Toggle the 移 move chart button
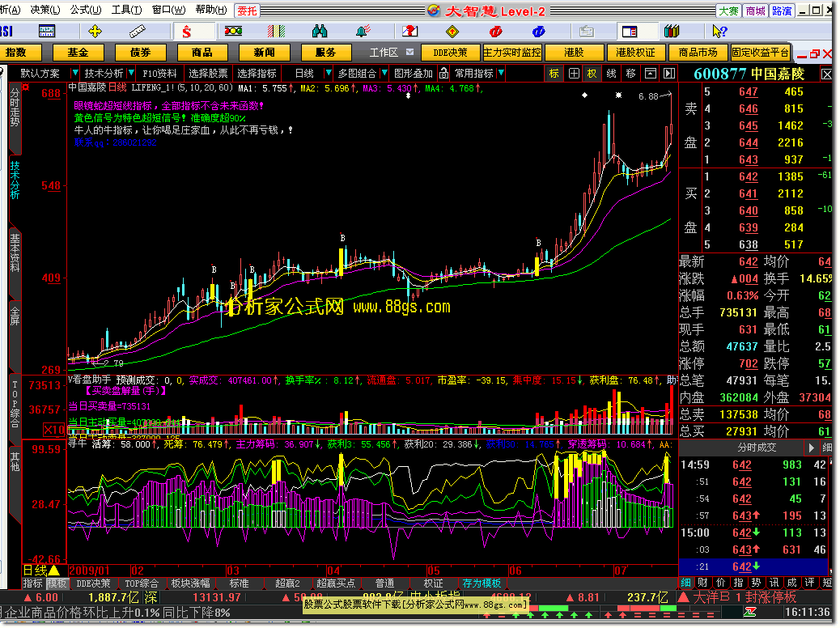840x628 pixels. tap(630, 74)
